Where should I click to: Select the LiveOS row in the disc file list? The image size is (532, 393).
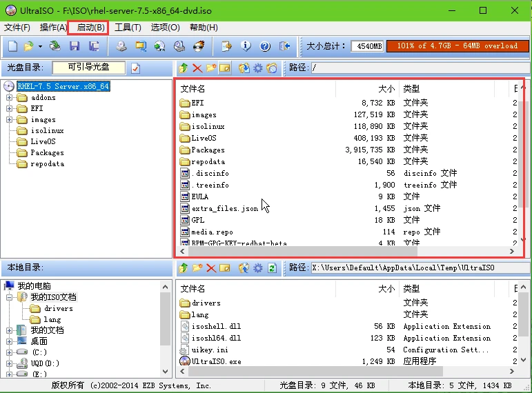346,138
